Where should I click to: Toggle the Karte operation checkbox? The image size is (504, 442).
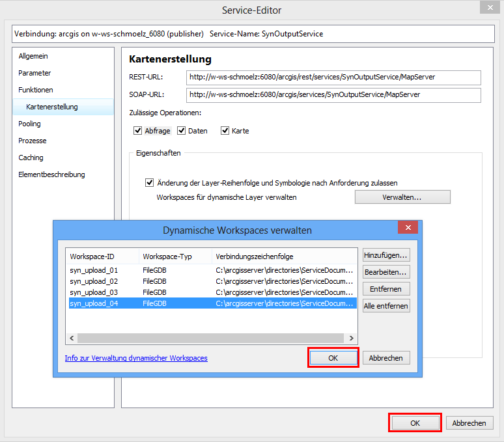[x=225, y=131]
